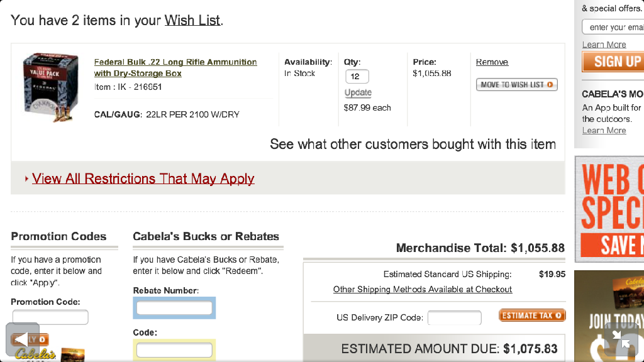Click the quantity field showing 12
The image size is (644, 362).
(x=357, y=76)
